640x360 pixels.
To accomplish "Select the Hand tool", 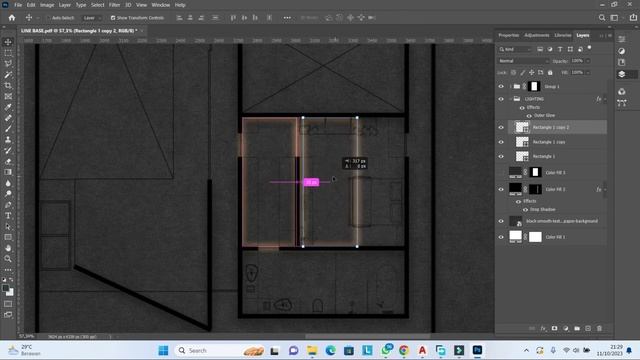I will [x=8, y=248].
